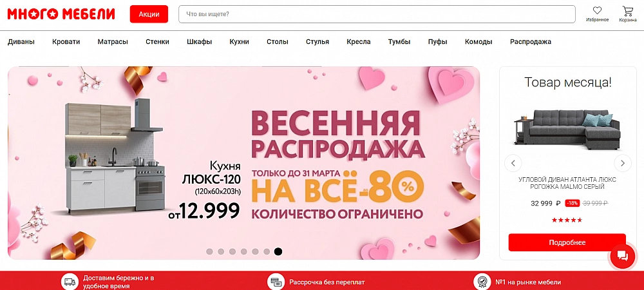This screenshot has height=290, width=644.
Task: Click the delivery truck icon in red bar
Action: click(70, 283)
